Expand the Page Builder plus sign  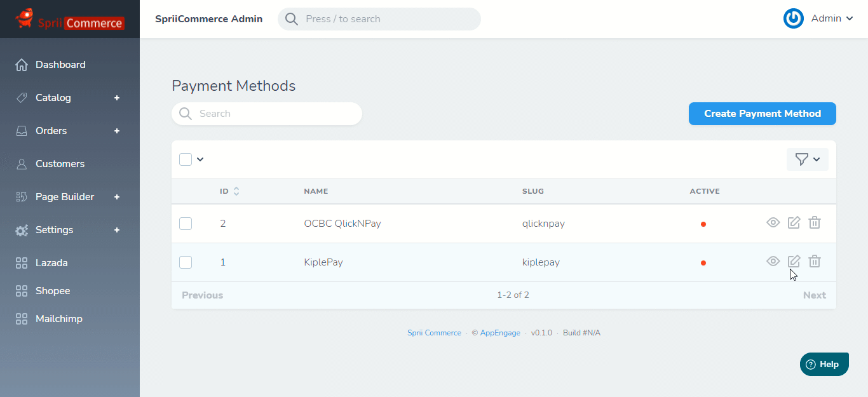tap(117, 197)
